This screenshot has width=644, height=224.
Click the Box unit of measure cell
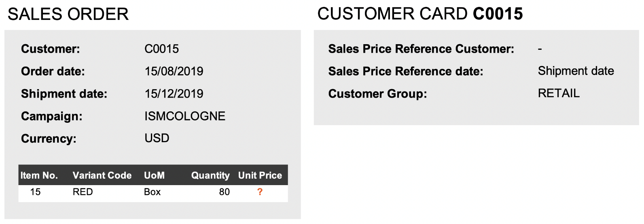tap(153, 192)
